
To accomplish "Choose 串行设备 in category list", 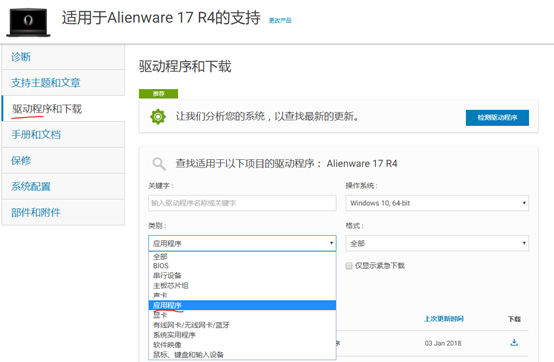I will (242, 275).
